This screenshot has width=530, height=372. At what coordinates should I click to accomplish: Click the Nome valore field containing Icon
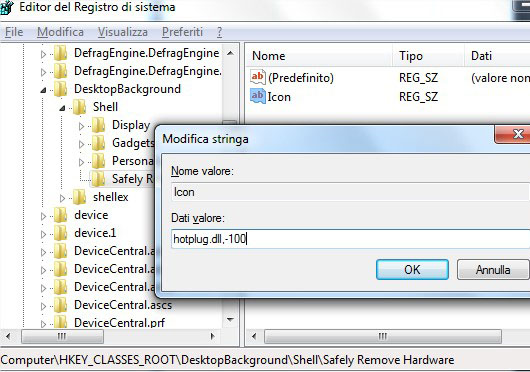[350, 192]
